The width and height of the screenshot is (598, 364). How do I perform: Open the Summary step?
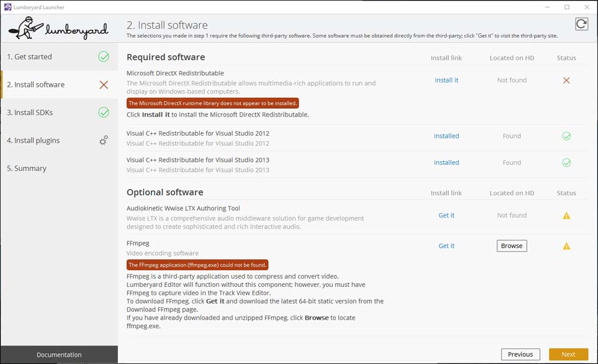tap(27, 169)
